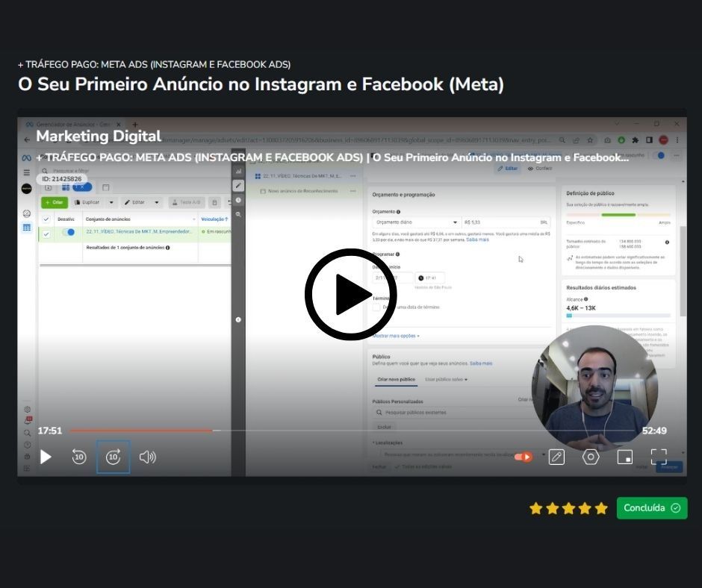Switch to 'Criar novo público' tab
Image resolution: width=702 pixels, height=588 pixels.
[x=396, y=379]
